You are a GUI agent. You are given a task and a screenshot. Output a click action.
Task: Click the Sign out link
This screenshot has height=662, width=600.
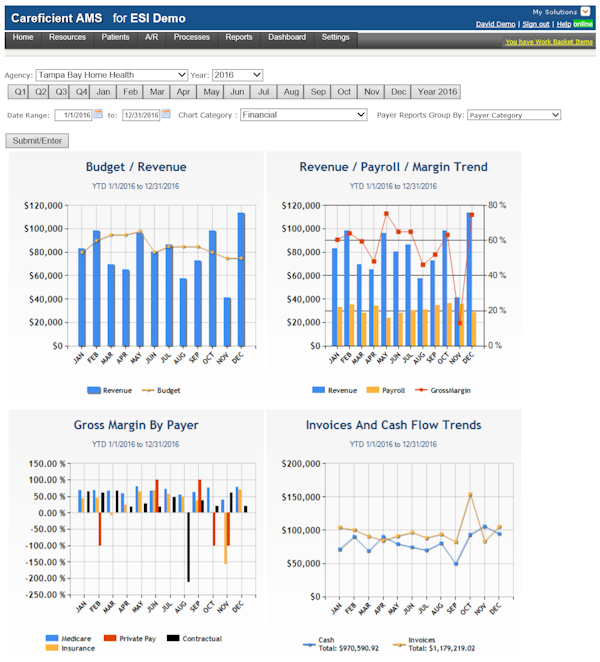536,24
